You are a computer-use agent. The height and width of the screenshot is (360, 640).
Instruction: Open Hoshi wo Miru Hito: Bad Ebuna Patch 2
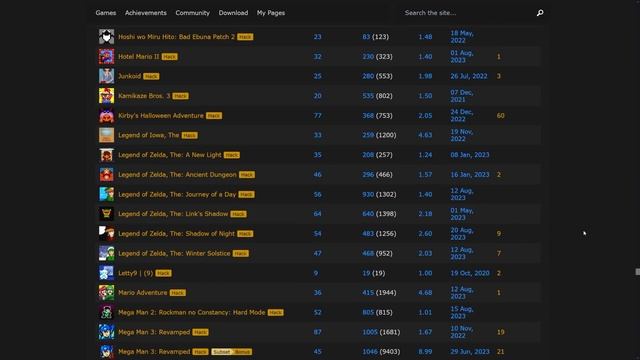(177, 37)
